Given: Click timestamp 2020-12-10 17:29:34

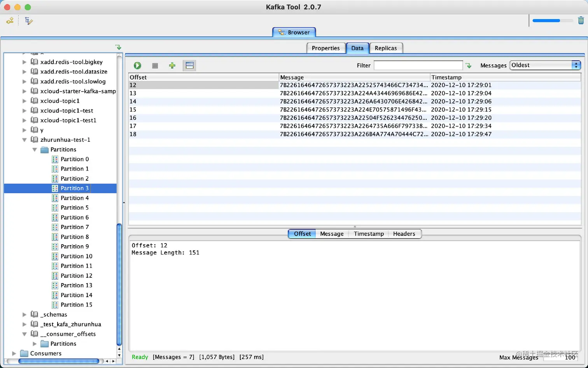Looking at the screenshot, I should pos(461,126).
